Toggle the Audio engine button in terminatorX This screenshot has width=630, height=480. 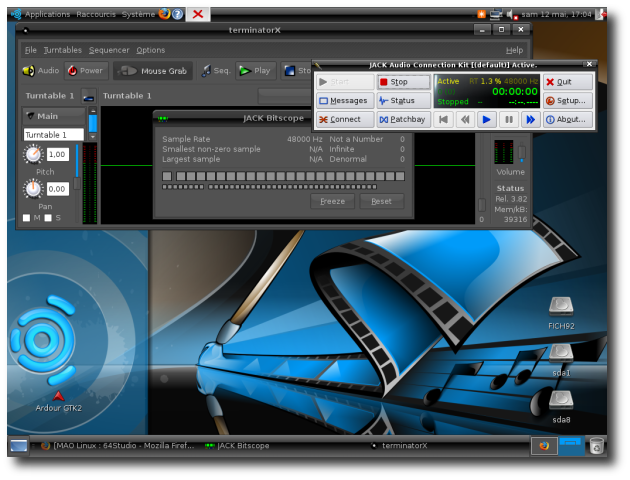pos(41,71)
